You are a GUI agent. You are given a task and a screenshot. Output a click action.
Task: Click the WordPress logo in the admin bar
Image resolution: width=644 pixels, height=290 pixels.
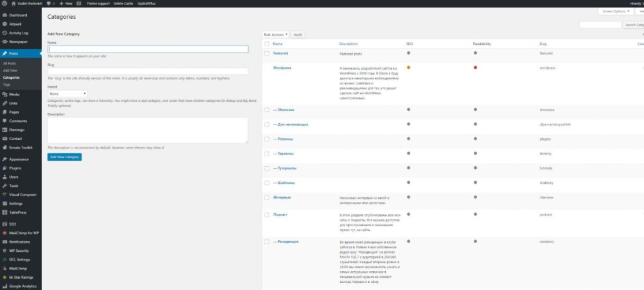click(4, 3)
